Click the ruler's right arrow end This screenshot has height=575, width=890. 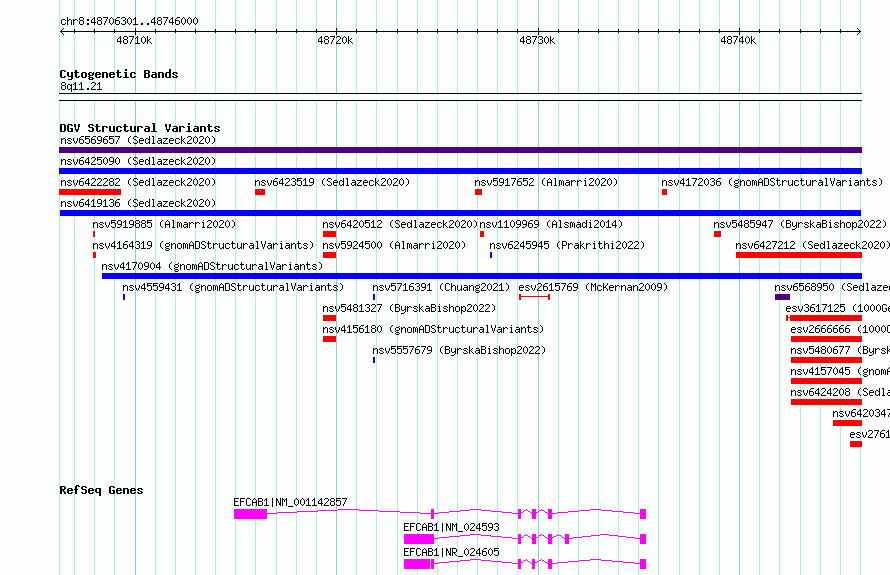tap(859, 32)
